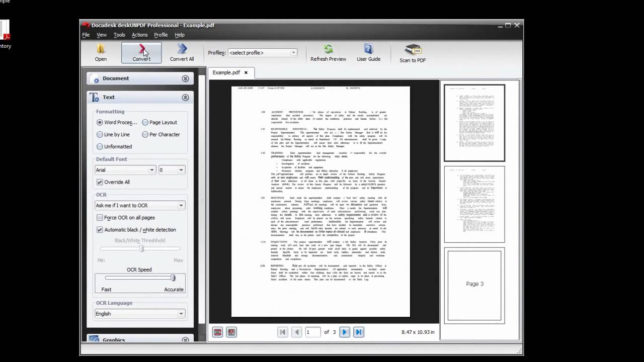
Task: Uncheck the Override All checkbox
Action: coord(100,182)
